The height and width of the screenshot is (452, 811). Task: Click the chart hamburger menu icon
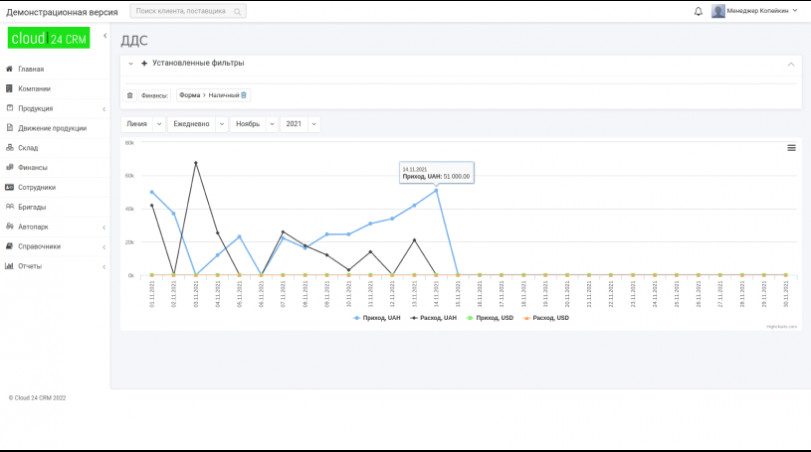coord(791,147)
